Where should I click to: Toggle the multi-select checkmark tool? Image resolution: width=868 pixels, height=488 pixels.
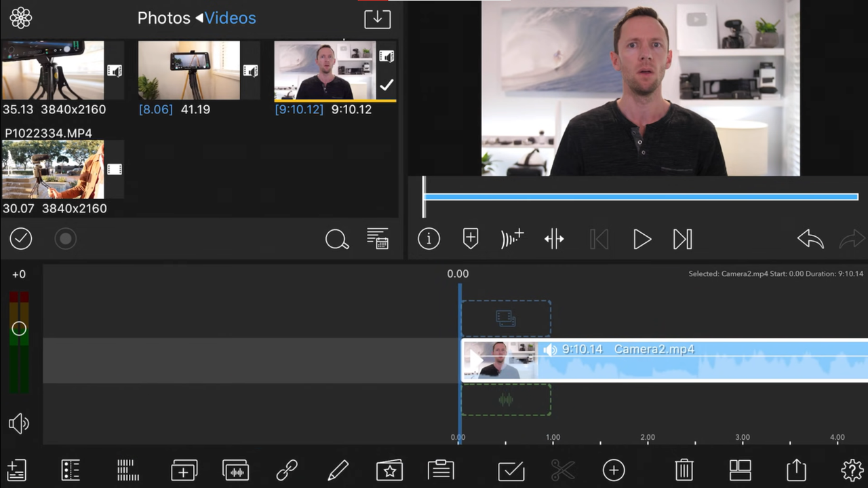click(511, 470)
